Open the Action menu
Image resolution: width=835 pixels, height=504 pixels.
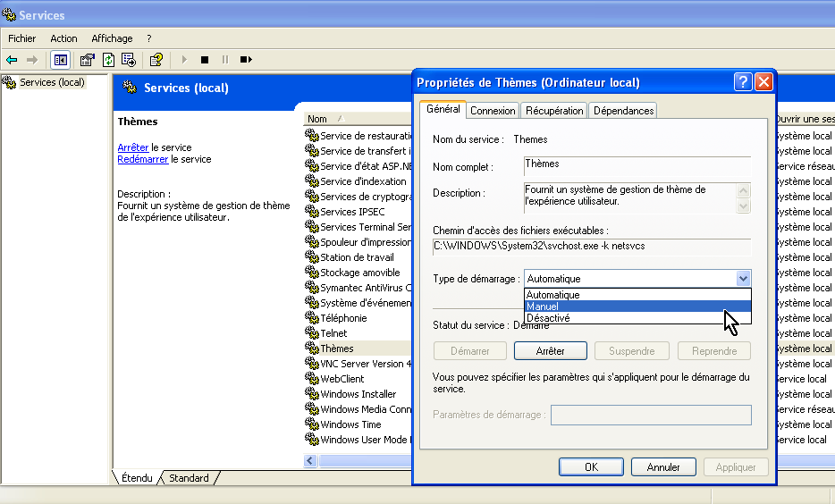[x=63, y=38]
